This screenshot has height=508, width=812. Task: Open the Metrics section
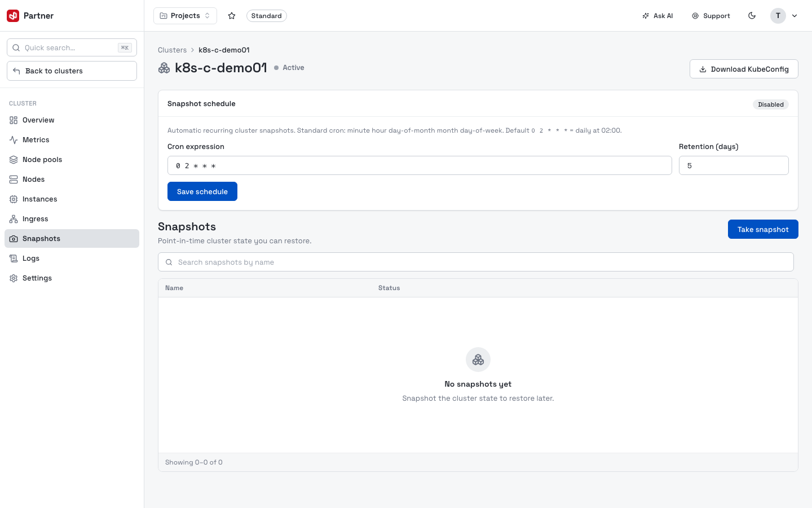pos(72,140)
